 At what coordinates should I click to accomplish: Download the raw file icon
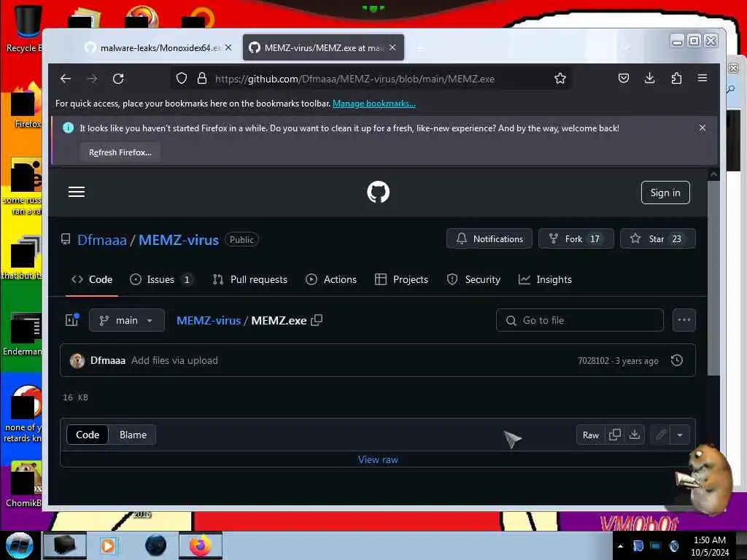635,435
